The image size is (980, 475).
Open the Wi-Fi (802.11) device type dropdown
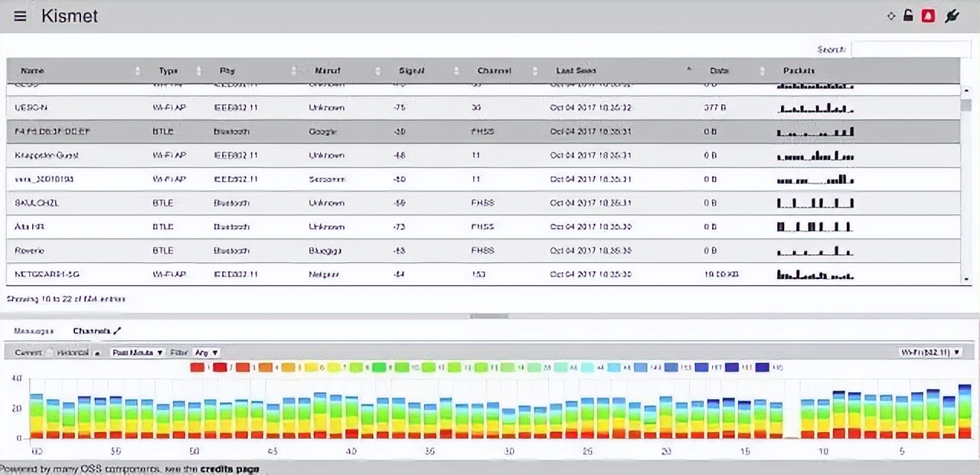click(929, 352)
